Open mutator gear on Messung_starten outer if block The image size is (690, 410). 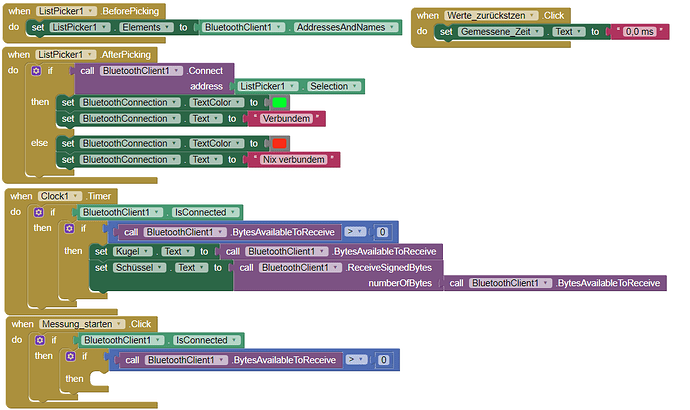pos(40,340)
